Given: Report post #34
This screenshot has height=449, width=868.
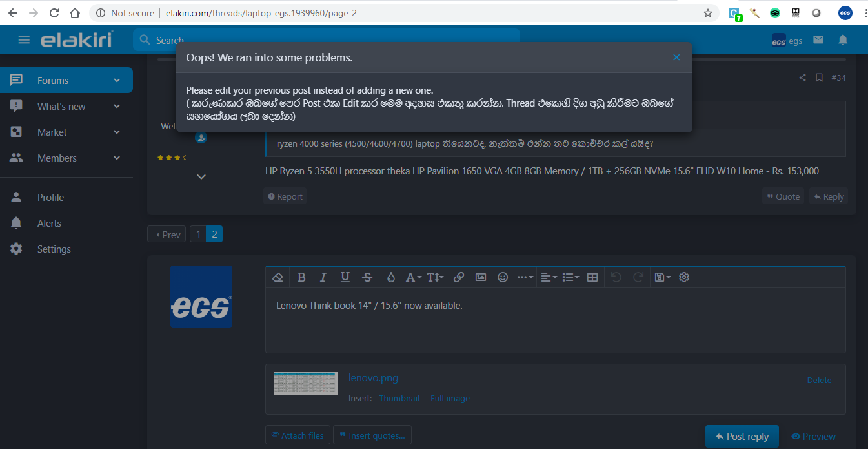Looking at the screenshot, I should (x=285, y=196).
